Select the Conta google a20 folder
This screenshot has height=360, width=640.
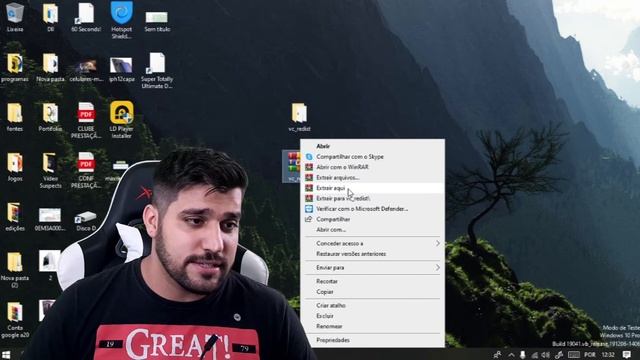pyautogui.click(x=15, y=320)
